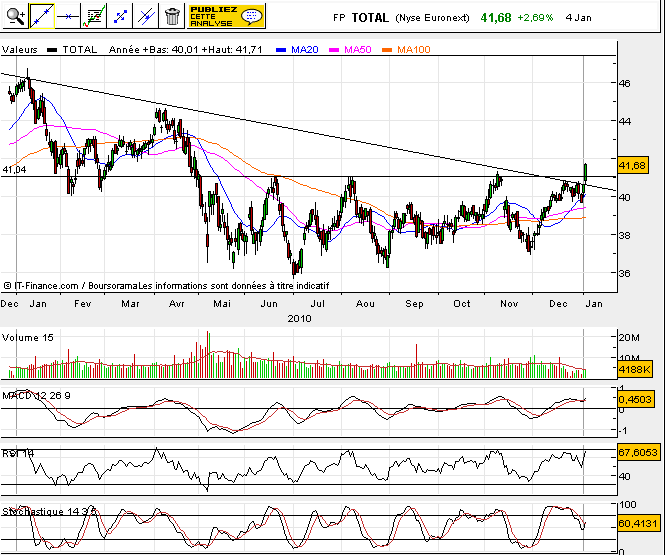
Task: Select the trend line drawing tool
Action: coord(42,16)
